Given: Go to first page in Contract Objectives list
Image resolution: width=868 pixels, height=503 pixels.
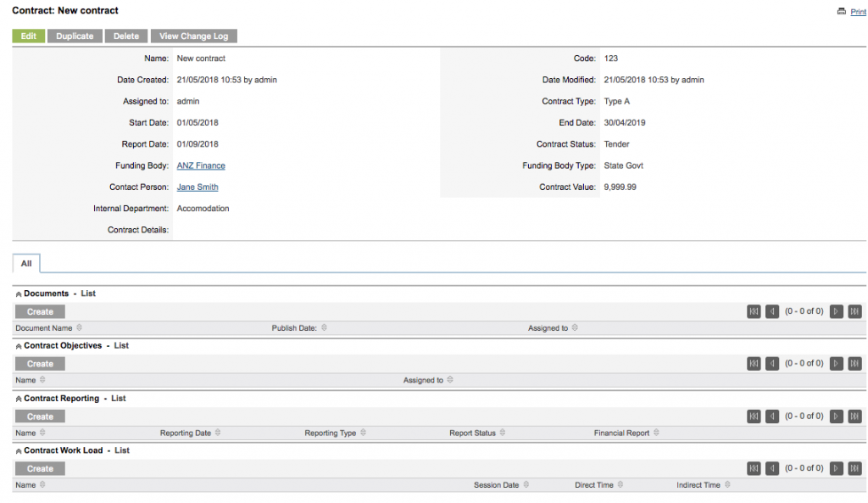Looking at the screenshot, I should (754, 363).
